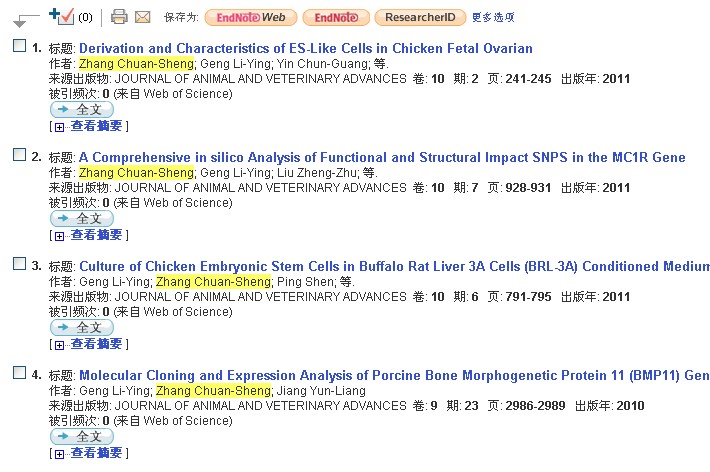Open the ES-Like Cells article title
Viewport: 710px width, 472px height.
tap(305, 48)
